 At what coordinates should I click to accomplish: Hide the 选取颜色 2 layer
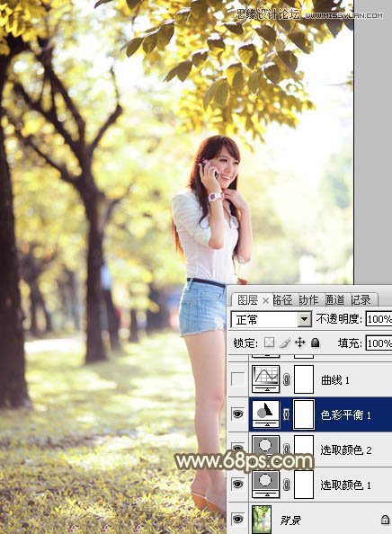[237, 448]
